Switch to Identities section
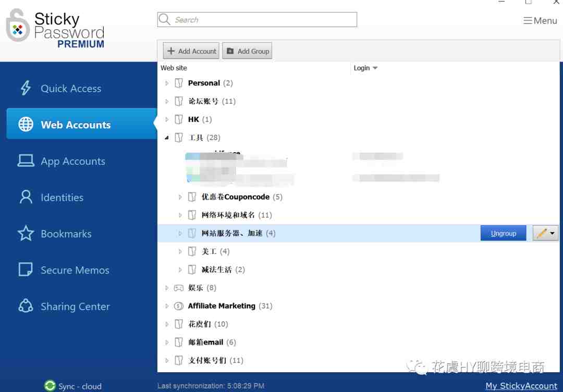The image size is (563, 392). tap(62, 197)
